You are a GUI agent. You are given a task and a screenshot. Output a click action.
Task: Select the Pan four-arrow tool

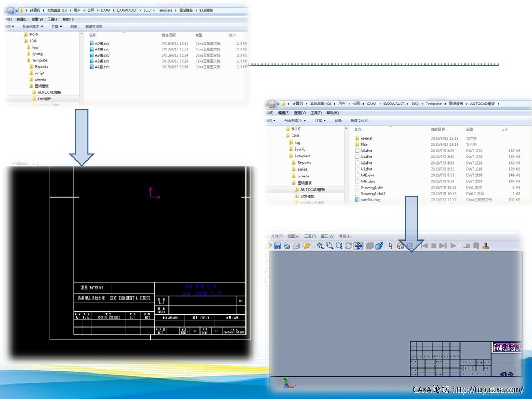click(x=358, y=245)
